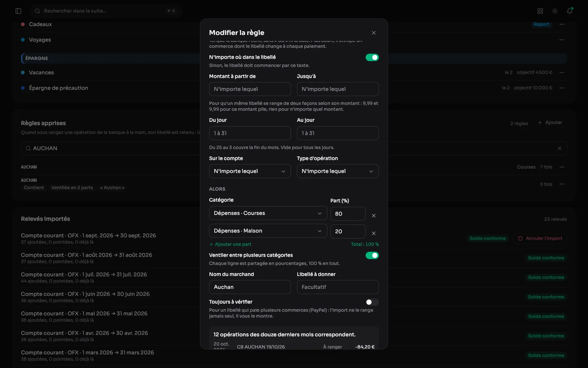
Task: Click Annuler l'import for September statement
Action: coord(540,238)
